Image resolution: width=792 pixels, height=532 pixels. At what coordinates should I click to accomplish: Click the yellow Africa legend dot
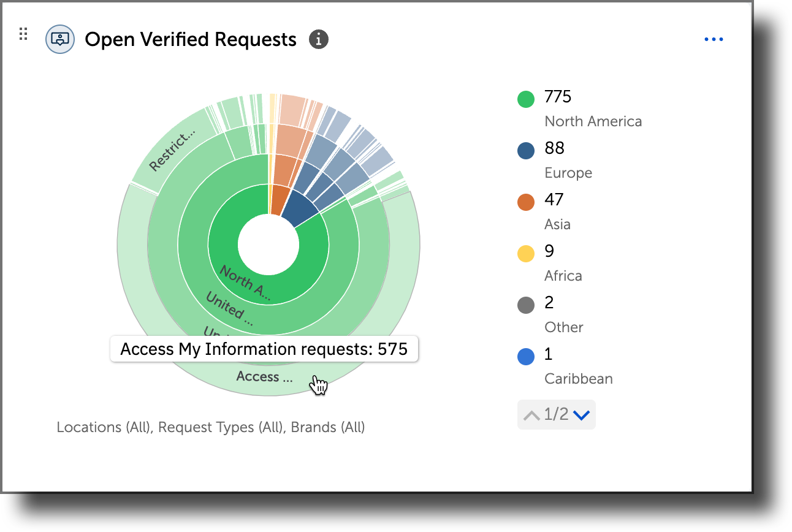click(x=525, y=253)
